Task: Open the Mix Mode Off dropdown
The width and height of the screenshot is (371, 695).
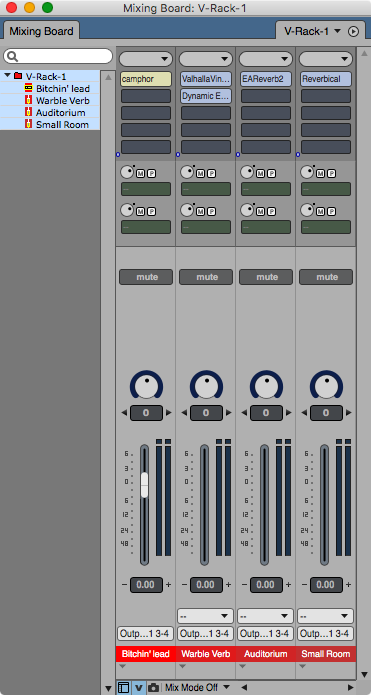Action: tap(198, 687)
